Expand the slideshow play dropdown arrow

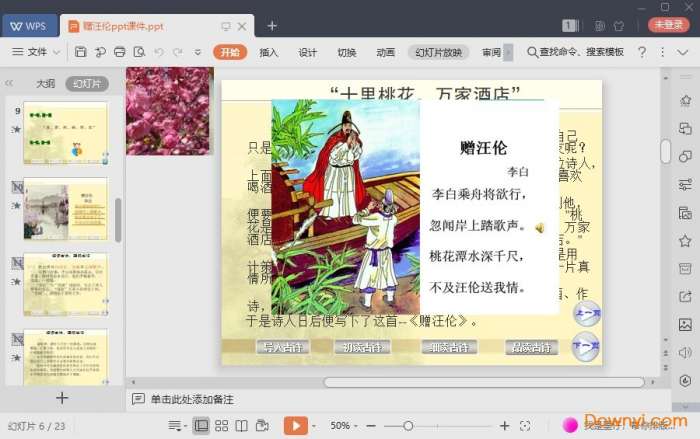click(x=314, y=426)
